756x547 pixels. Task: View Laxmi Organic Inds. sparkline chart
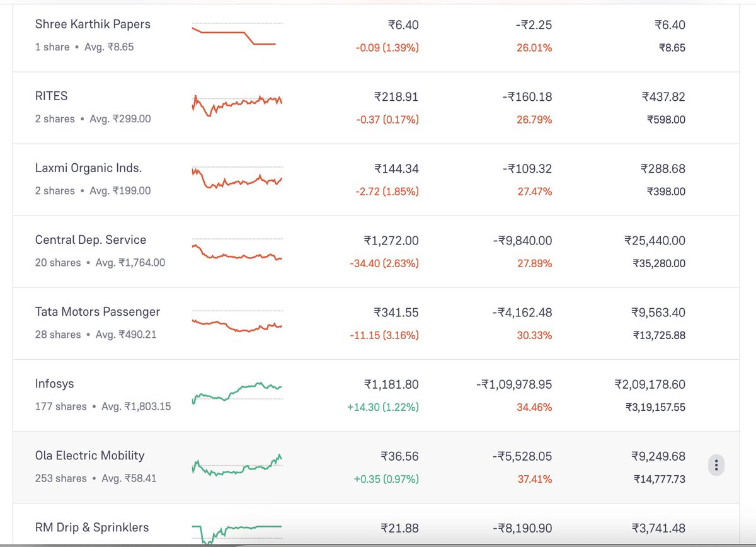[x=238, y=178]
